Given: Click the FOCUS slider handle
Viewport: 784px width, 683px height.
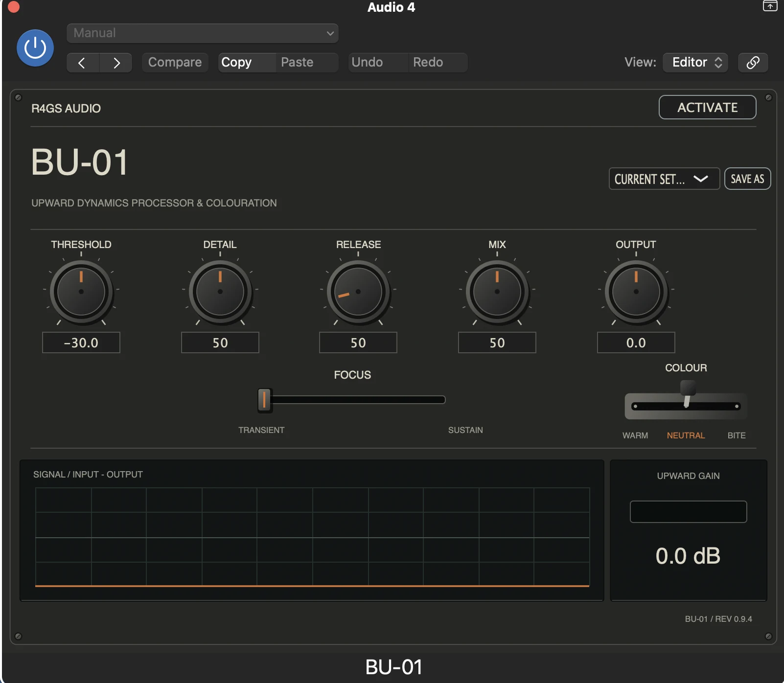Looking at the screenshot, I should [x=264, y=400].
